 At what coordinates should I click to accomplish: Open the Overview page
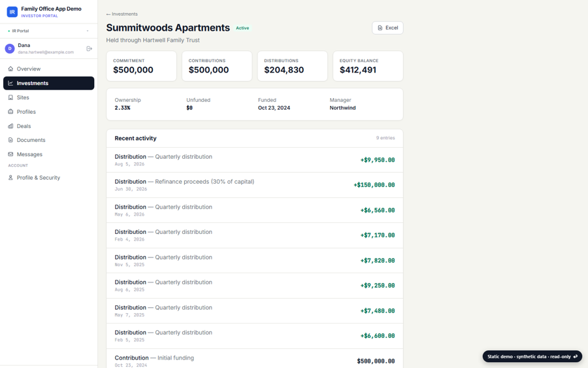49,69
